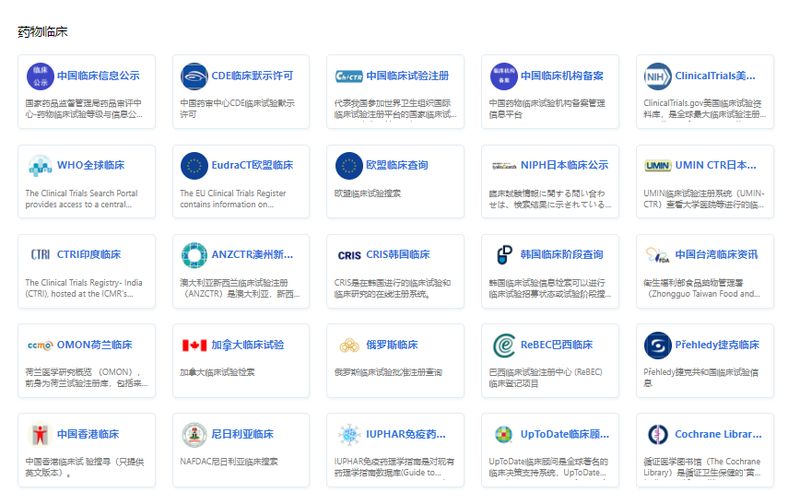Click the ChiCTR logo icon
The width and height of the screenshot is (800, 504).
click(349, 76)
